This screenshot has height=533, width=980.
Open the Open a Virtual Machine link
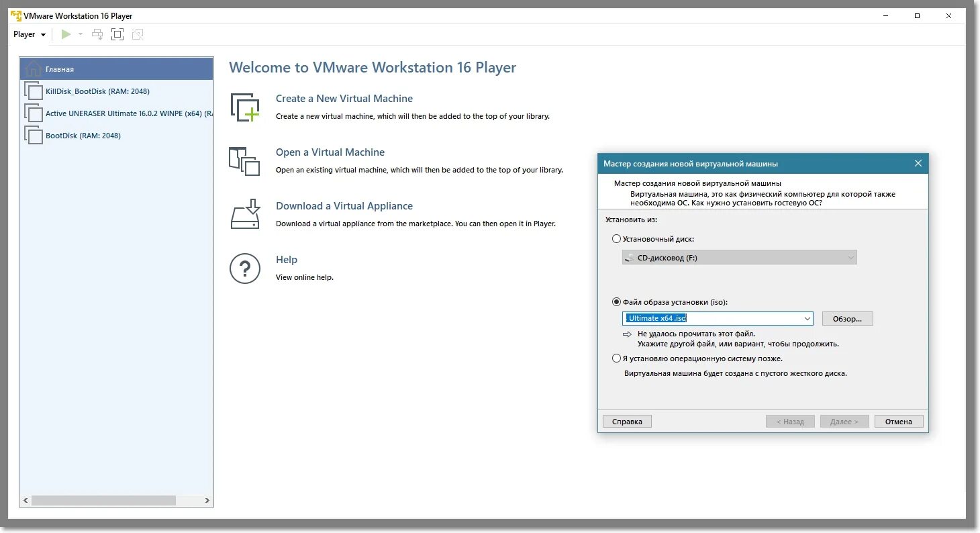pos(330,152)
